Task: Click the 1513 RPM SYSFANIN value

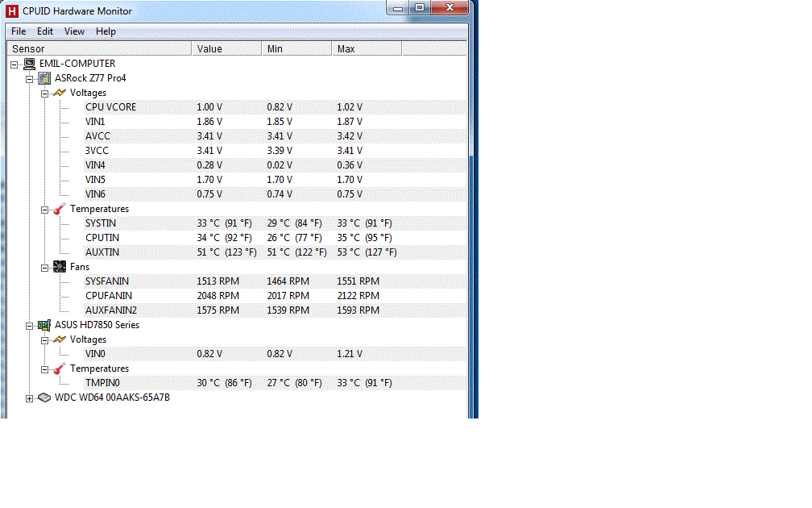Action: tap(218, 281)
